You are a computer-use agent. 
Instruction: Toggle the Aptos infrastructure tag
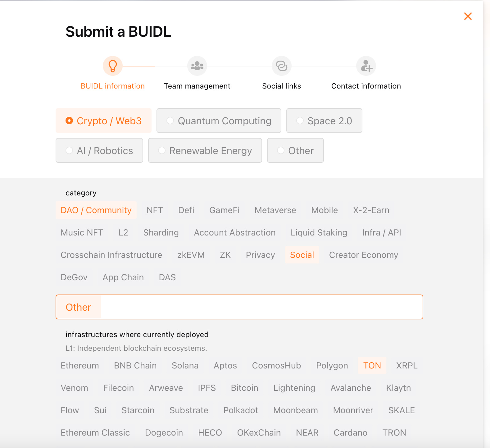(x=225, y=365)
